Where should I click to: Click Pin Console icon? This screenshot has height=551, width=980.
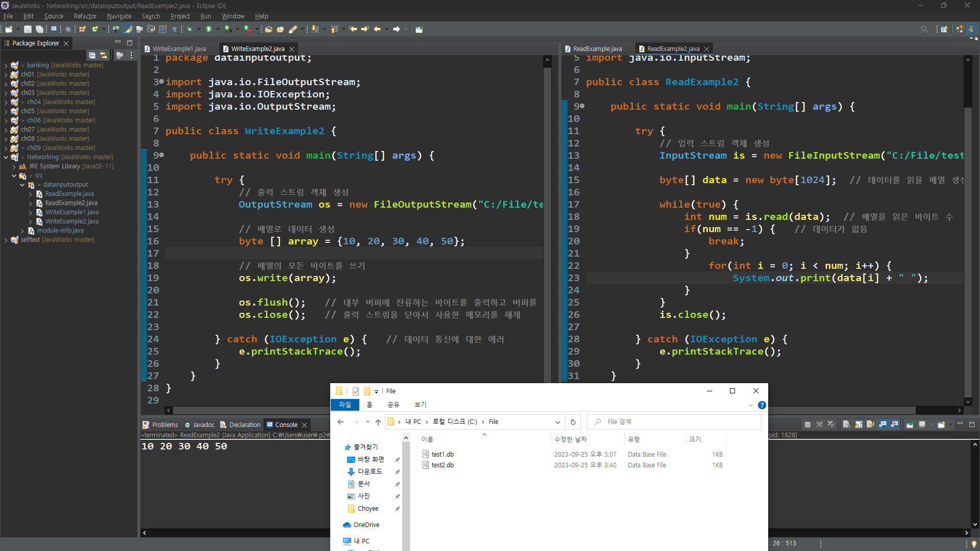point(910,424)
